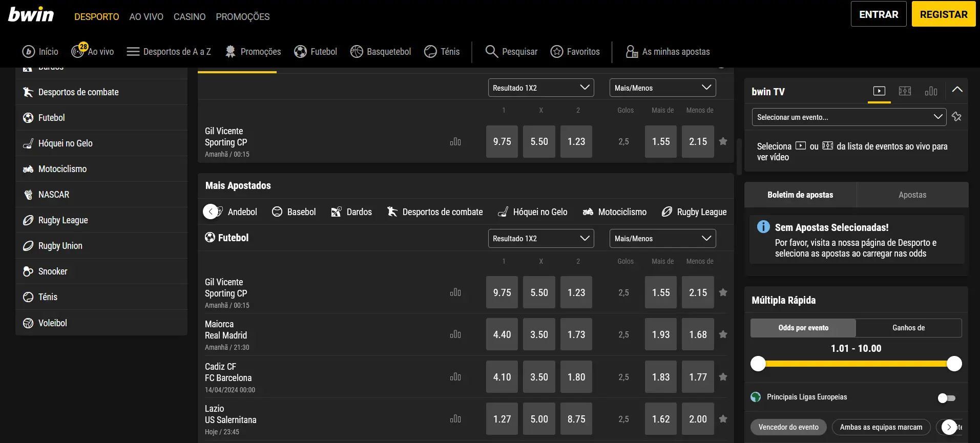Select Voleibol in sidebar

click(101, 323)
